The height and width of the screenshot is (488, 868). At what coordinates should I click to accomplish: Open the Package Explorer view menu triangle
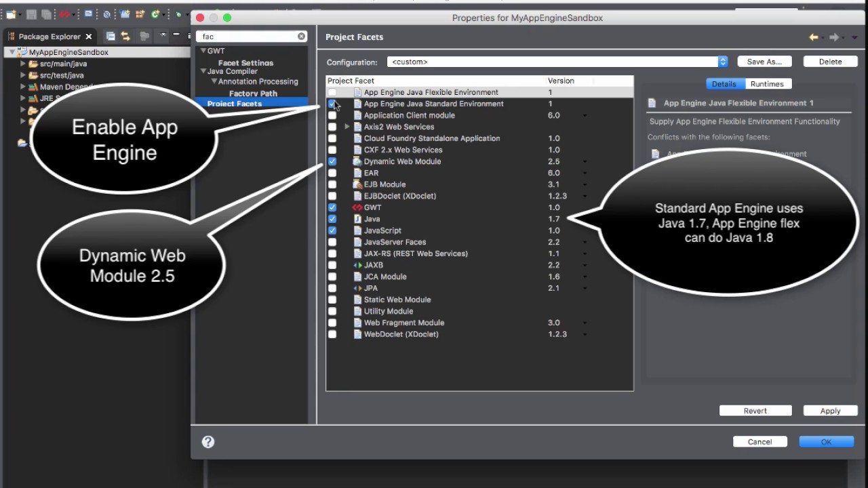(x=163, y=34)
